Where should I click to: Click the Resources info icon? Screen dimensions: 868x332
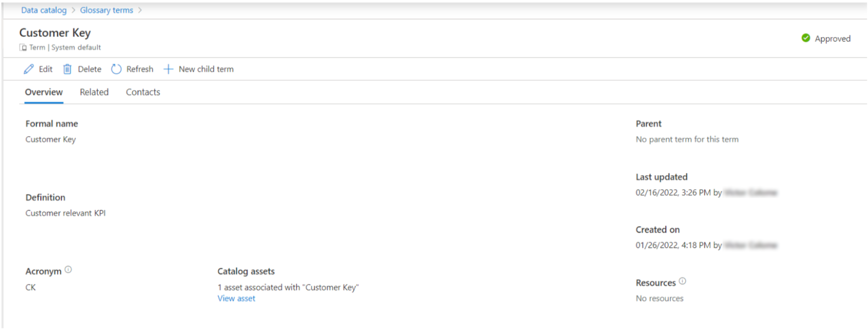point(682,281)
